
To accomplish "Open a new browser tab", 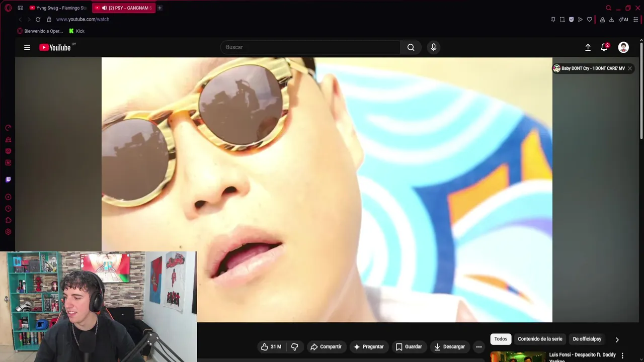I will click(x=159, y=8).
